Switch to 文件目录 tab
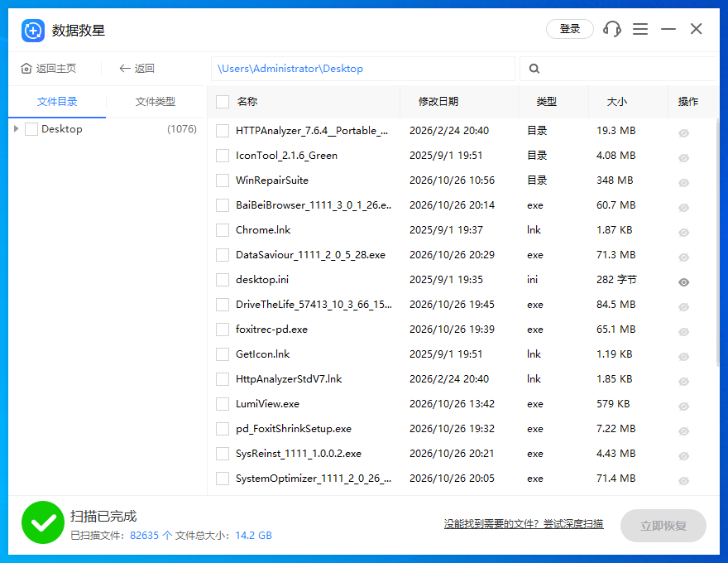This screenshot has height=563, width=728. click(x=57, y=101)
